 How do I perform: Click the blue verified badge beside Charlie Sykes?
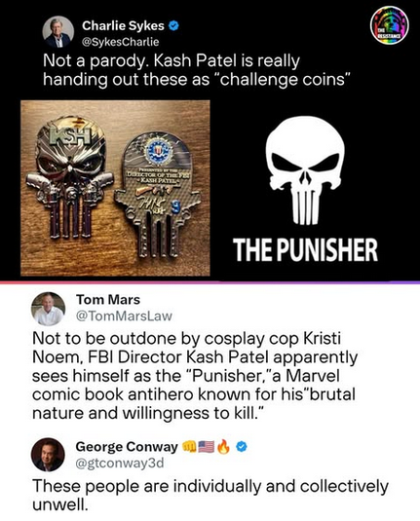[x=174, y=25]
